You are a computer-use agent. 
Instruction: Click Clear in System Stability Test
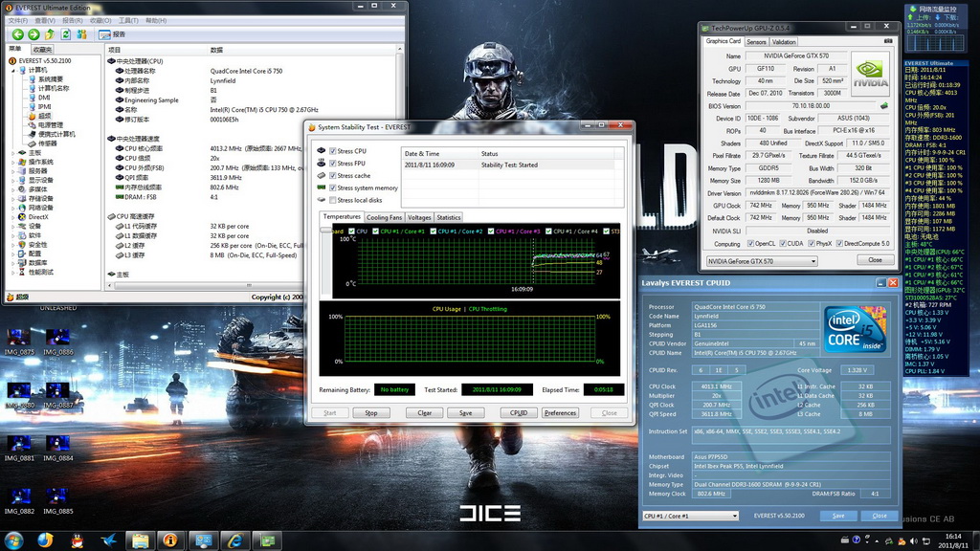(425, 413)
